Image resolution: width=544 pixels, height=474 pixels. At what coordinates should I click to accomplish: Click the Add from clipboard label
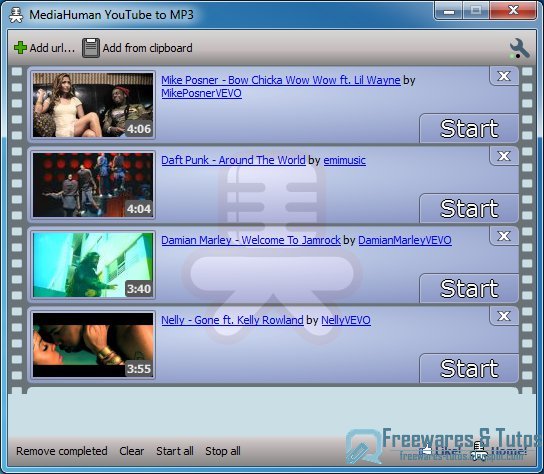pyautogui.click(x=147, y=48)
